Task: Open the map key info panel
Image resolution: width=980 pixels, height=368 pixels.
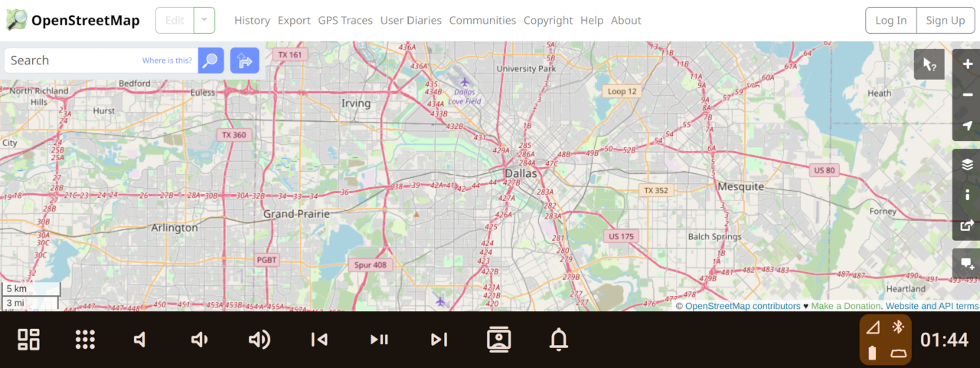Action: click(x=967, y=195)
